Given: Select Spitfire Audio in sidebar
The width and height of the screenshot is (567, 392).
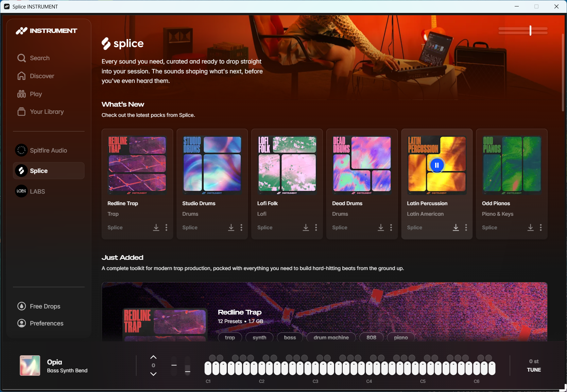Looking at the screenshot, I should click(49, 150).
